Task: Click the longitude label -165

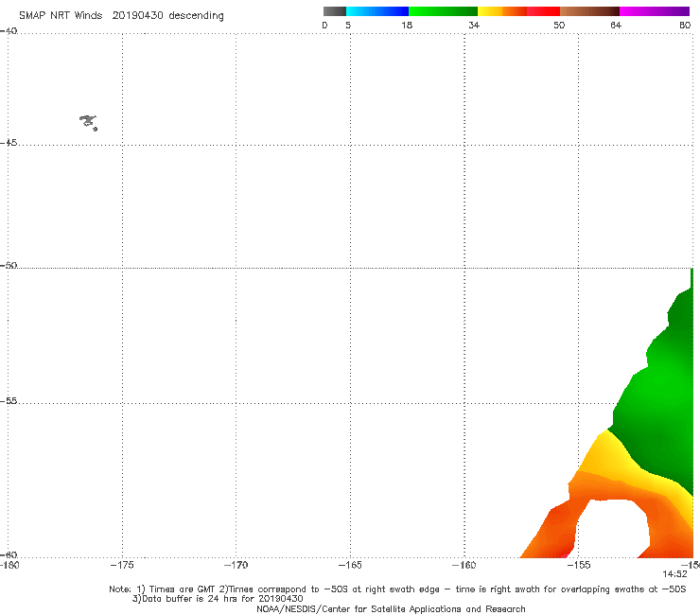Action: [x=350, y=565]
